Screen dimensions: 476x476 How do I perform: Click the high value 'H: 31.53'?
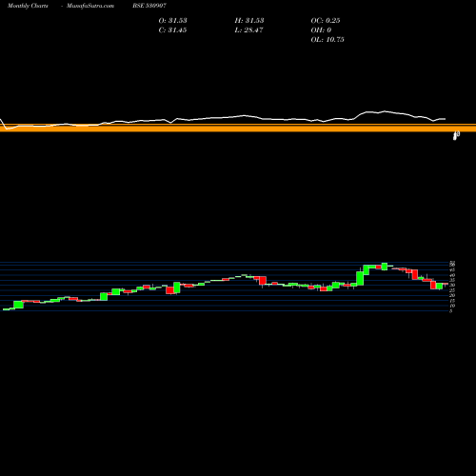(249, 21)
